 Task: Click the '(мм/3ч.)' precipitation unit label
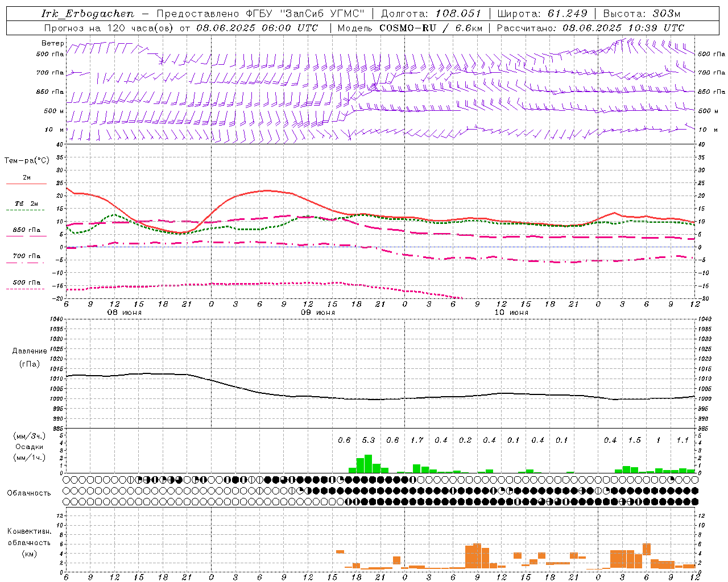(x=29, y=436)
